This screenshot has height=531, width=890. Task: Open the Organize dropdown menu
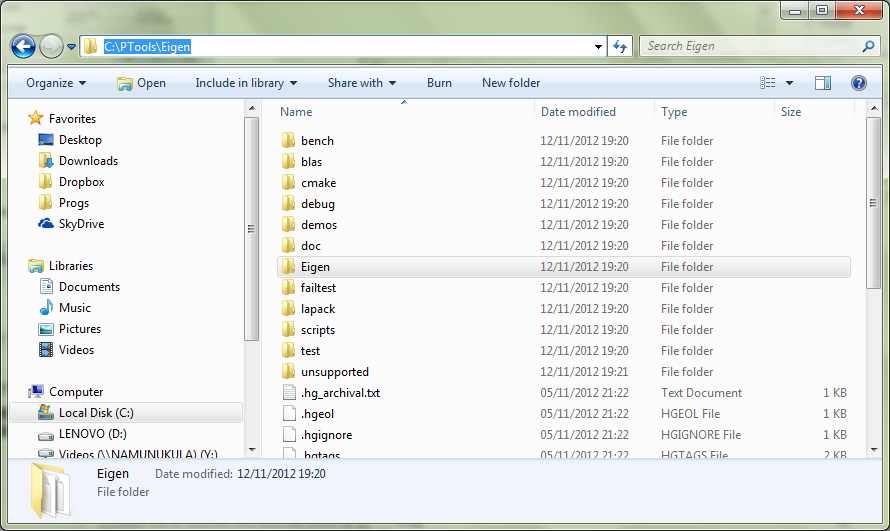coord(56,83)
